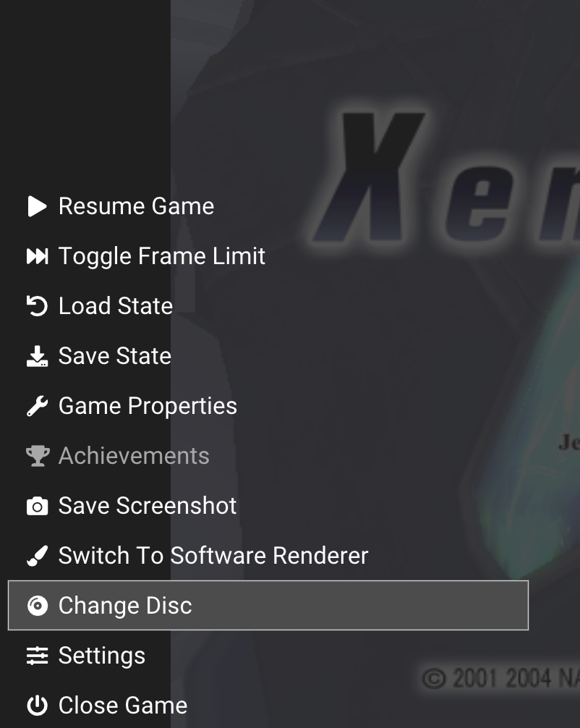The width and height of the screenshot is (580, 728).
Task: Click the play icon beside Resume Game
Action: (x=37, y=206)
